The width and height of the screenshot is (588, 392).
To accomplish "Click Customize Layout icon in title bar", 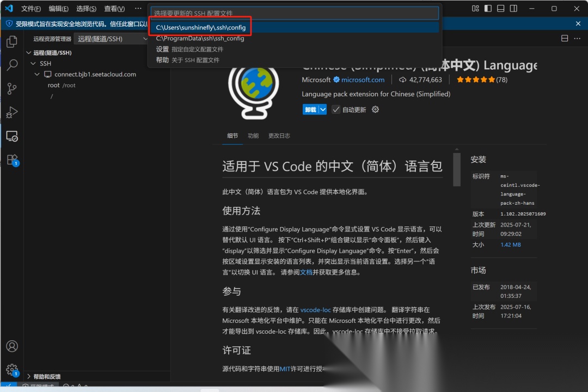I will pyautogui.click(x=475, y=8).
